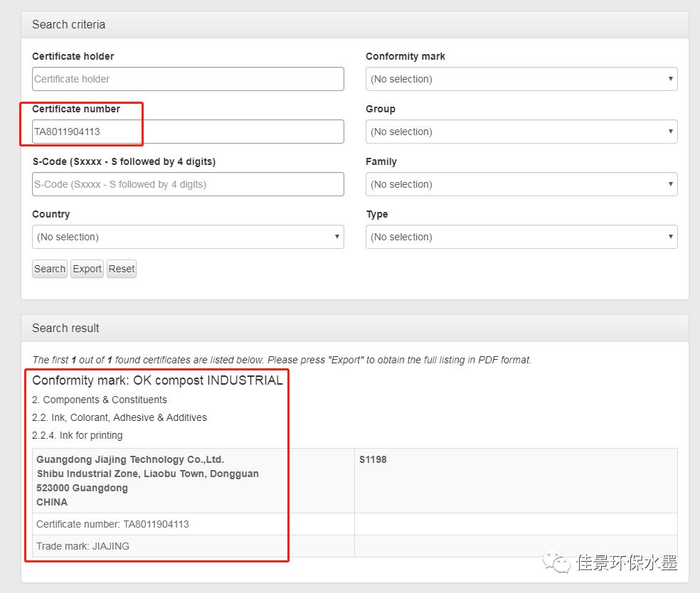The width and height of the screenshot is (700, 593).
Task: Click '2.2. Ink, Colorant, Adhesive & Additives' line
Action: point(120,417)
